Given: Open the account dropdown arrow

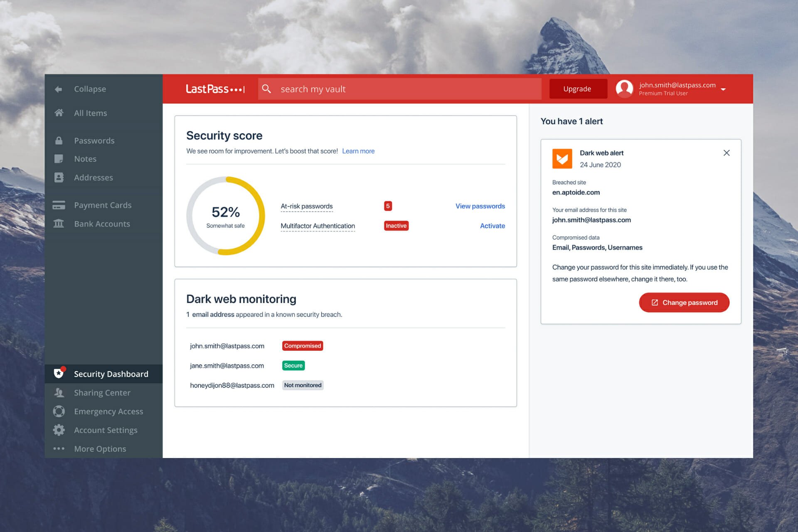Looking at the screenshot, I should click(x=723, y=89).
